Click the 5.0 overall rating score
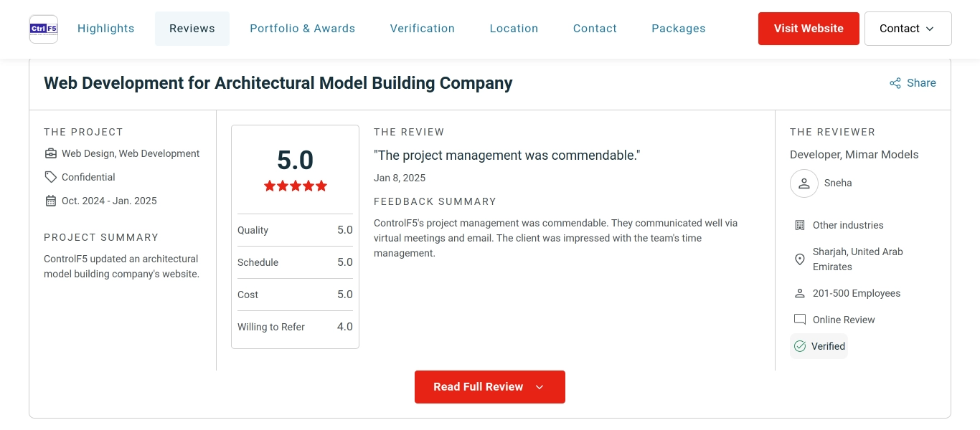The height and width of the screenshot is (430, 980). pyautogui.click(x=295, y=161)
